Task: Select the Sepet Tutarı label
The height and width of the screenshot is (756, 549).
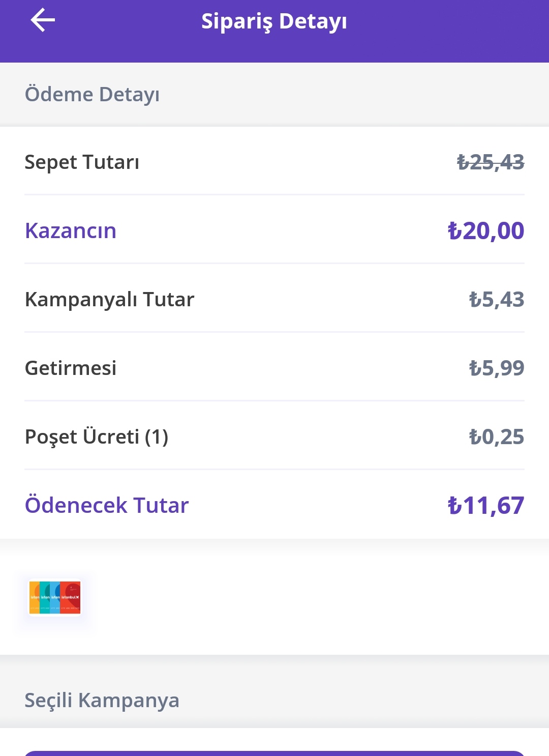Action: [x=82, y=162]
